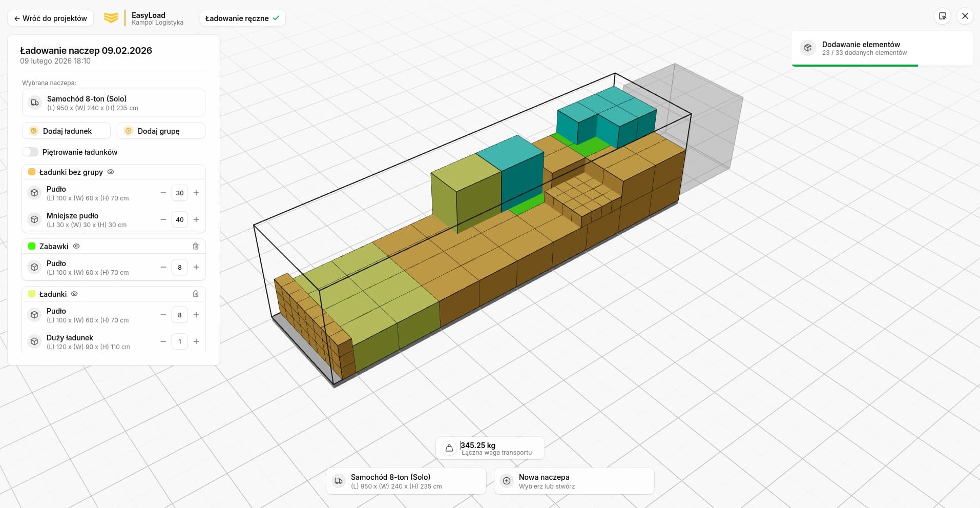Click the weight icon beside 345.25 kg
This screenshot has height=508, width=980.
(449, 449)
